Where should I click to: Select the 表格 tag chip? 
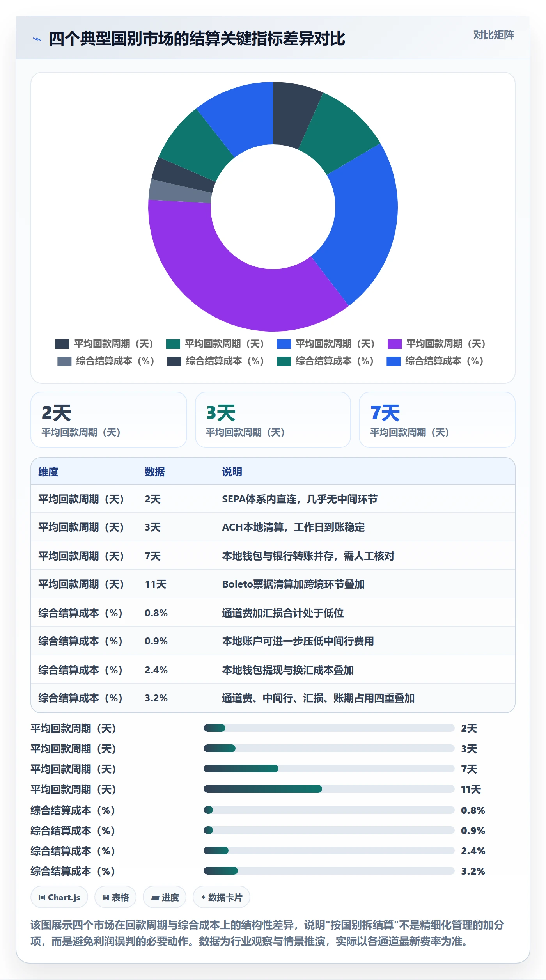point(115,897)
